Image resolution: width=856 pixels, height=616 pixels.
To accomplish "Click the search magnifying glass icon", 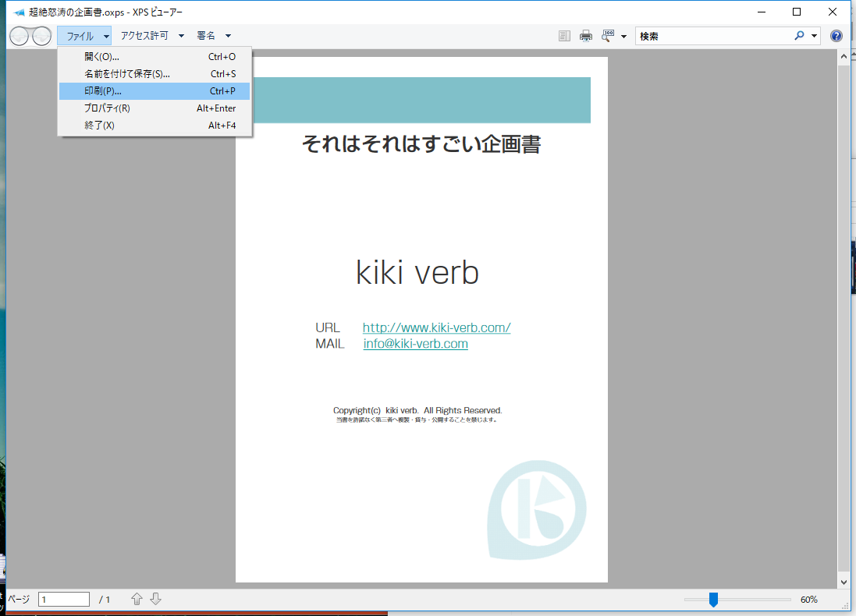I will tap(799, 36).
